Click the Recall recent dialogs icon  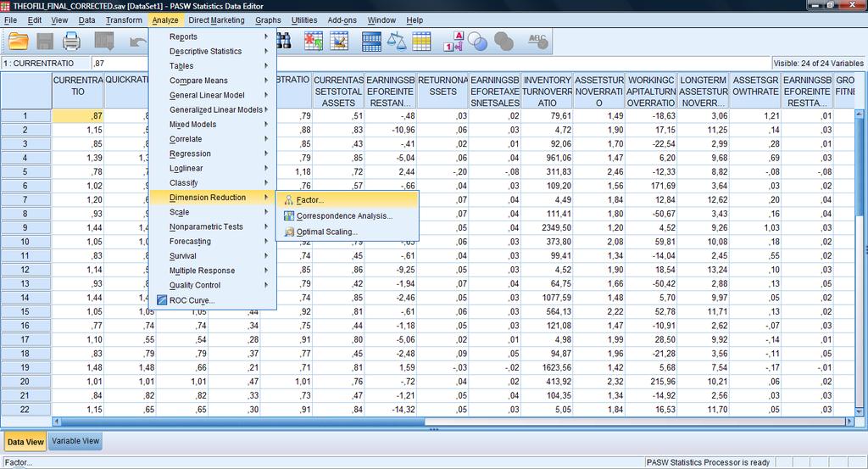tap(103, 42)
